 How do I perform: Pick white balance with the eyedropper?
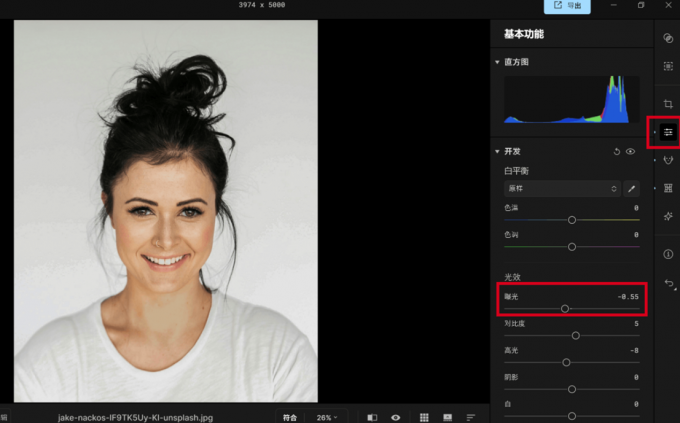tap(631, 188)
